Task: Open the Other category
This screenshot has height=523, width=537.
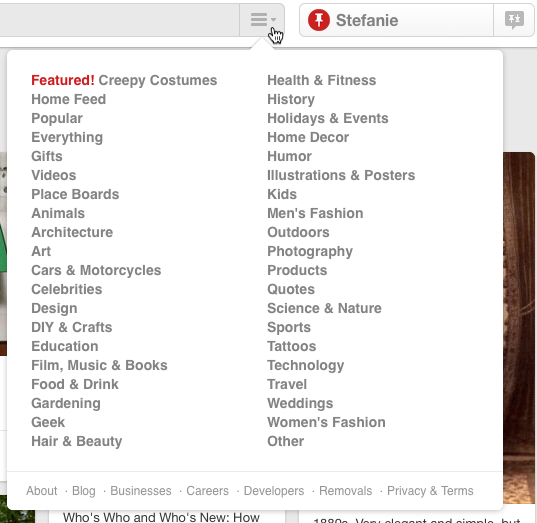Action: tap(285, 441)
